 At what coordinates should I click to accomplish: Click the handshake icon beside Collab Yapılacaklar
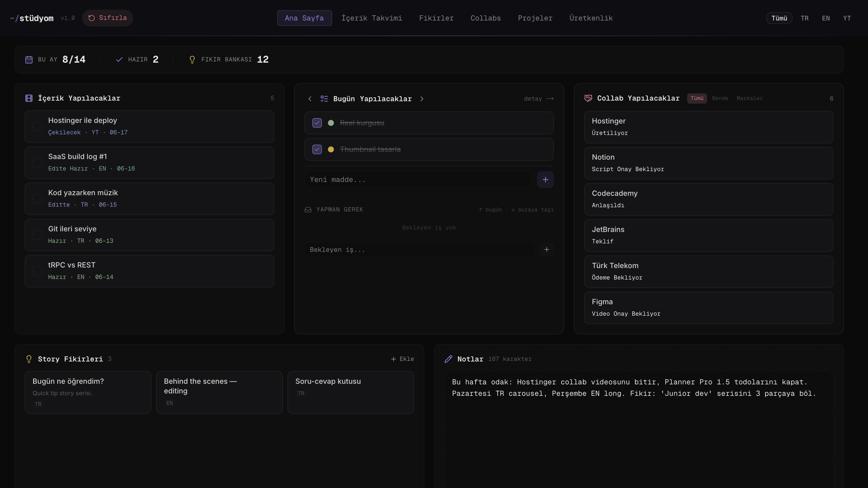pyautogui.click(x=588, y=98)
